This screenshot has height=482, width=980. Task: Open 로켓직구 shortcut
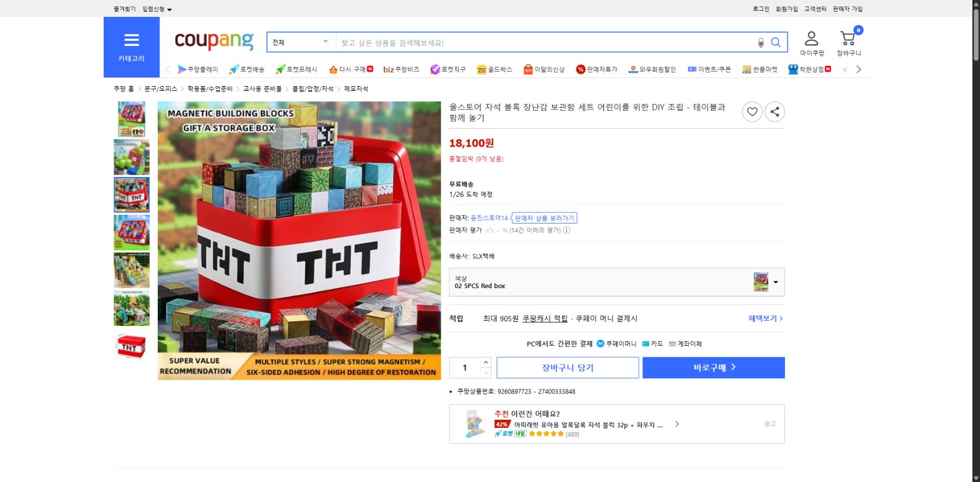448,69
